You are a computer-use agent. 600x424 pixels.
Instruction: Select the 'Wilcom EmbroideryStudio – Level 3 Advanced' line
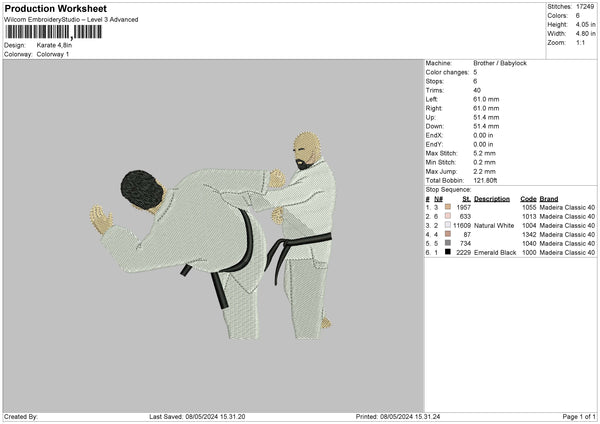(x=71, y=20)
